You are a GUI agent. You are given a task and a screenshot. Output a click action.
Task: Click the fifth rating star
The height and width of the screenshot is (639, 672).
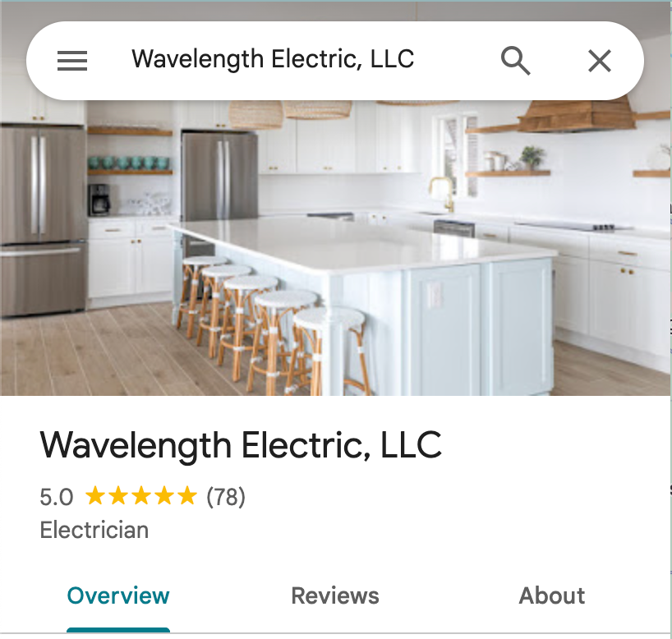187,496
